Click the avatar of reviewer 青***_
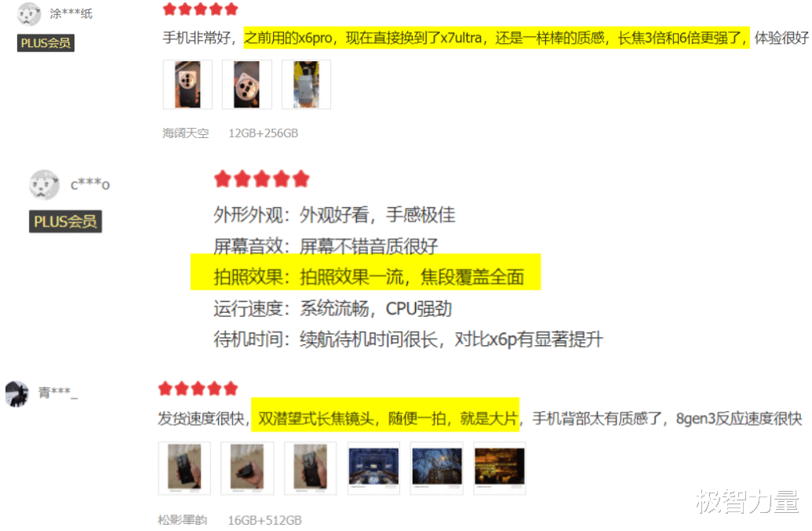812x531 pixels. coord(17,394)
